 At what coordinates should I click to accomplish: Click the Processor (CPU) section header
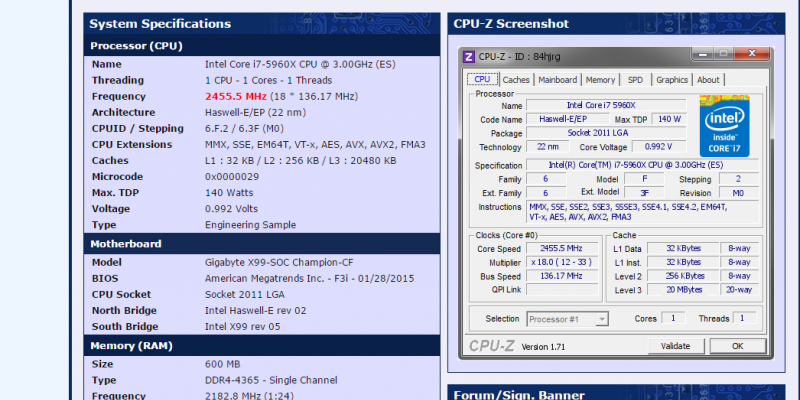(262, 46)
